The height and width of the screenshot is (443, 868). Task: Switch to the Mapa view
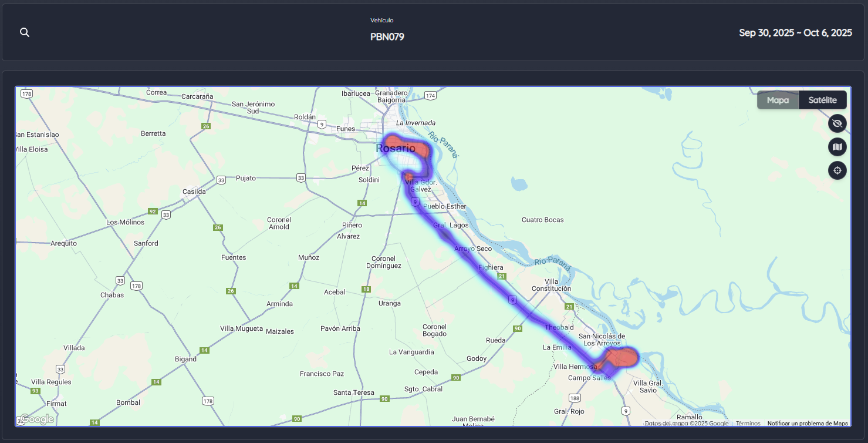point(778,100)
